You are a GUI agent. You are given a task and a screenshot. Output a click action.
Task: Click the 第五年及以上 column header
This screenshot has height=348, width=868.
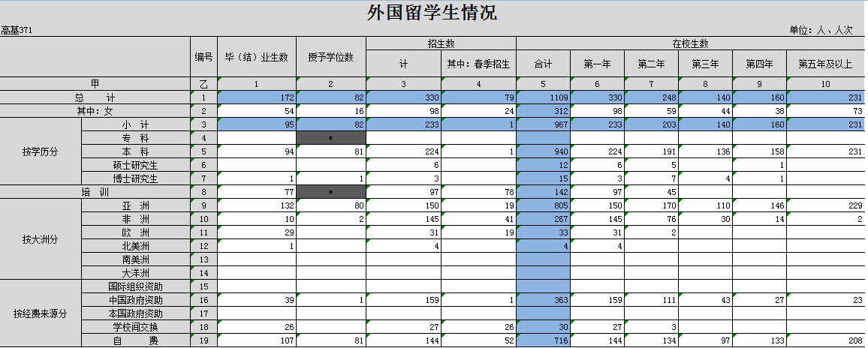[826, 64]
